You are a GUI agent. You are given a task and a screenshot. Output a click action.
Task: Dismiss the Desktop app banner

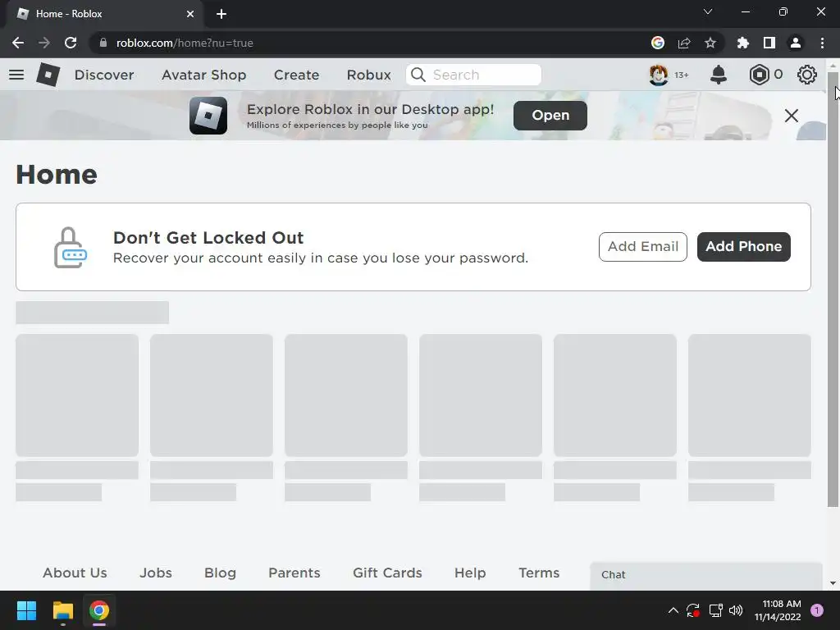click(792, 115)
